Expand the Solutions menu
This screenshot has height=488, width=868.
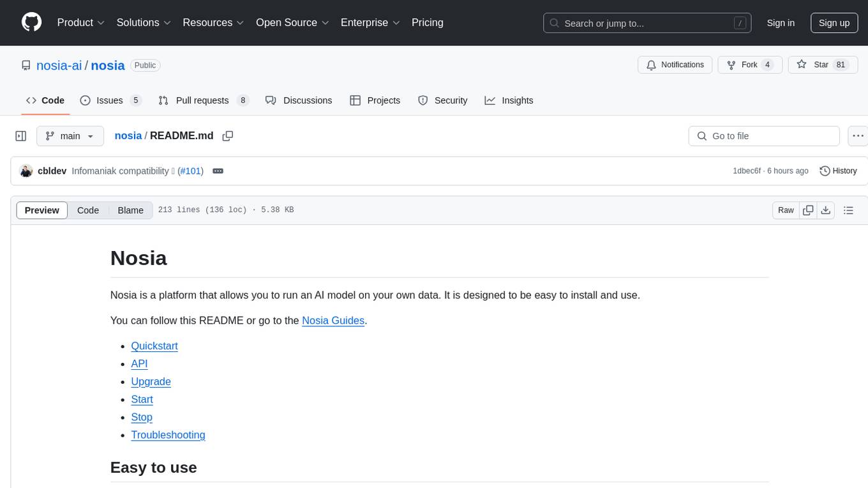click(x=144, y=22)
